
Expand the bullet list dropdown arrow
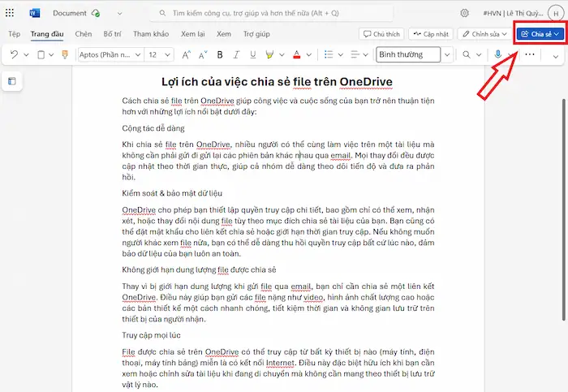click(x=341, y=55)
